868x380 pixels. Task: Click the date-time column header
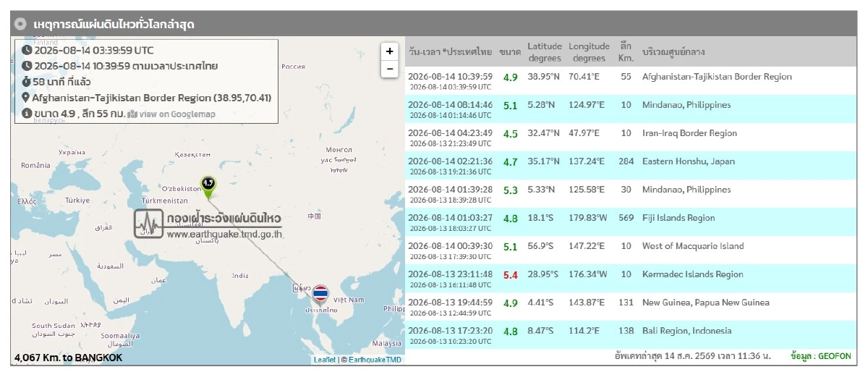pyautogui.click(x=450, y=52)
